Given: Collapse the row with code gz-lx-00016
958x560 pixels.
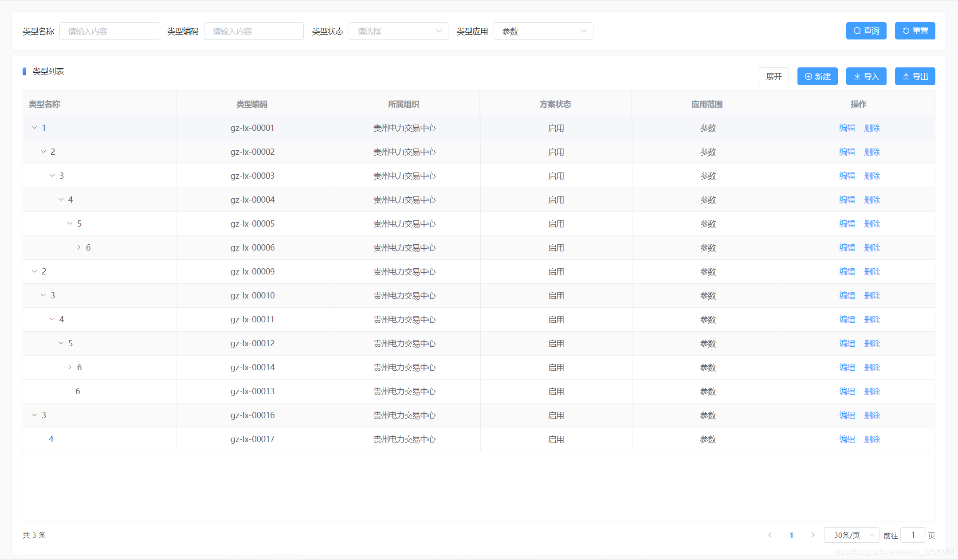Looking at the screenshot, I should pos(35,415).
